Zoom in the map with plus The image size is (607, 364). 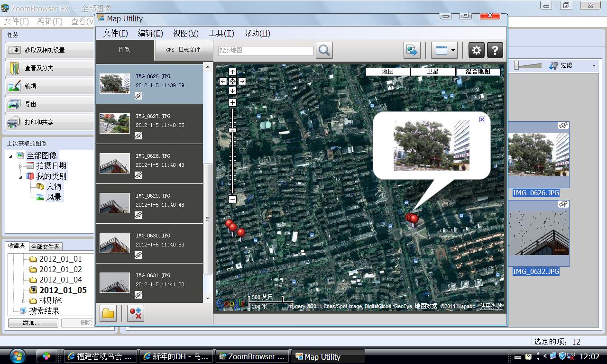click(232, 102)
